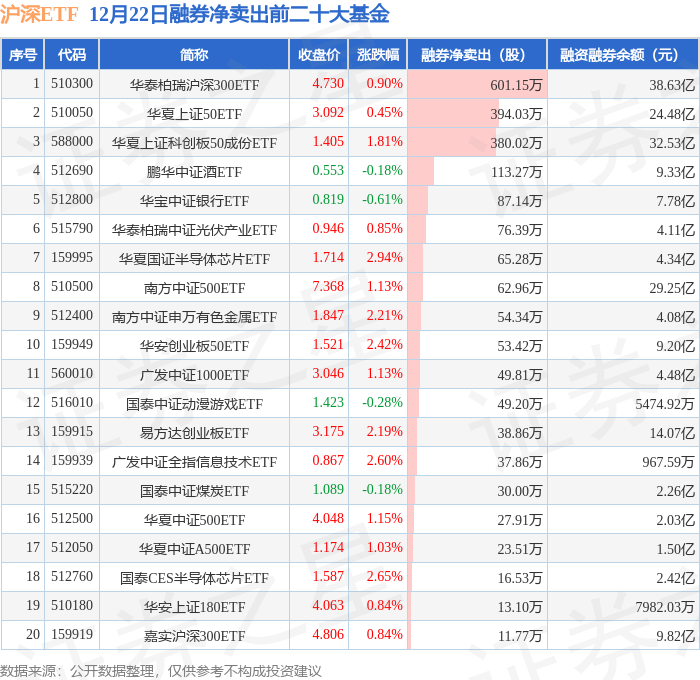
Task: Select fund name 广发中证全指信息技术ETF
Action: click(194, 462)
